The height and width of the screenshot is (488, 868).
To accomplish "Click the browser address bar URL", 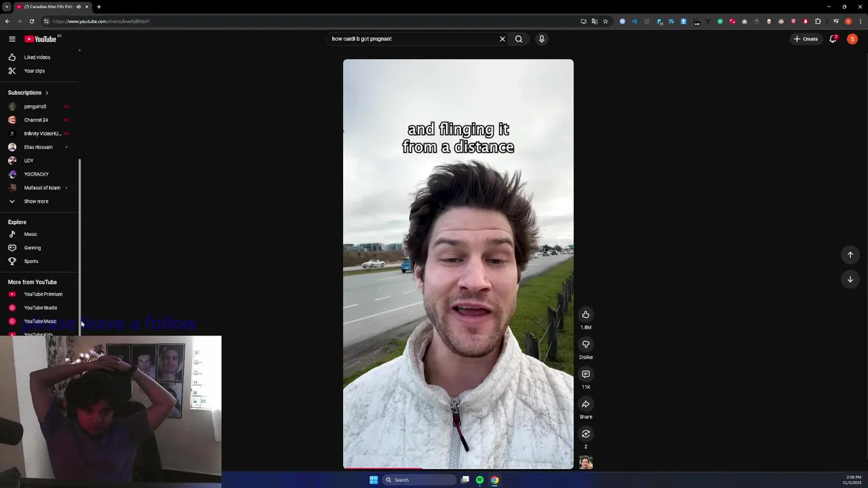I will point(102,21).
